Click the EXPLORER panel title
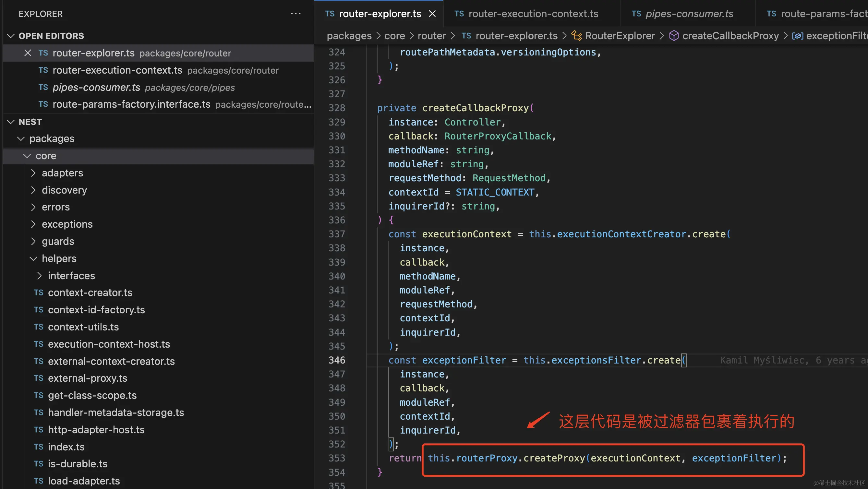The image size is (868, 489). (41, 14)
